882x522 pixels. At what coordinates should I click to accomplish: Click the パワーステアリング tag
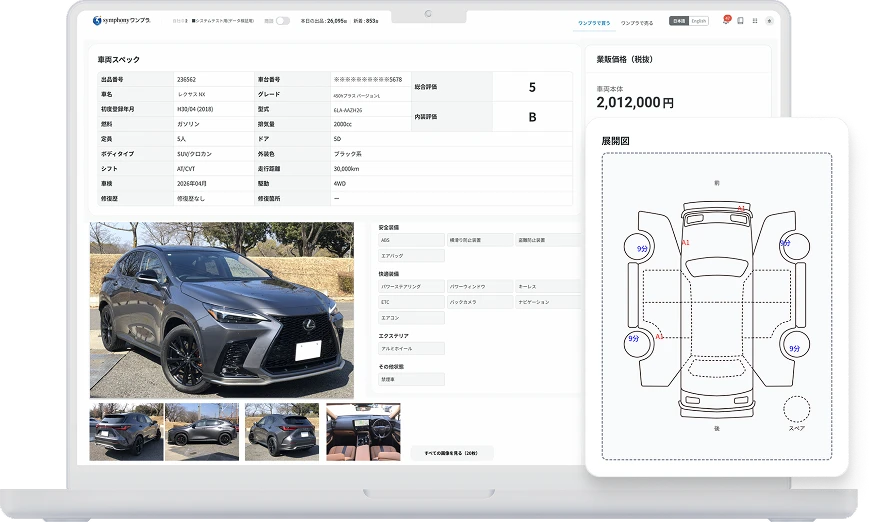(411, 287)
